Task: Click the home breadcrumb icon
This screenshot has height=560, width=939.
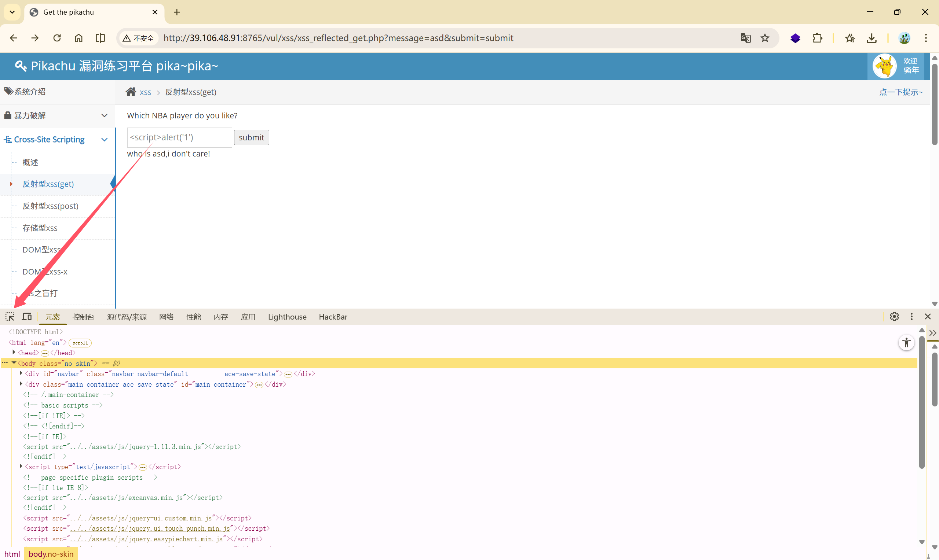Action: pyautogui.click(x=131, y=92)
